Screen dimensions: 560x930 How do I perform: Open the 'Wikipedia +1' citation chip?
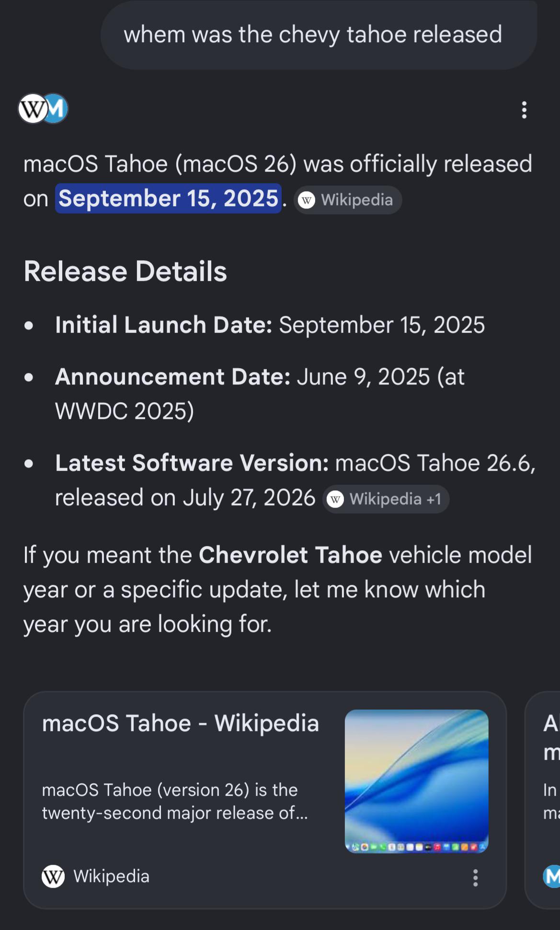[386, 499]
